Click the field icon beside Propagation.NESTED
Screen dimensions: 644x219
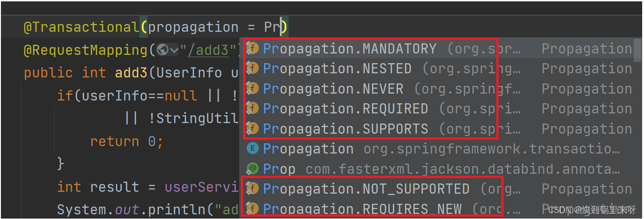pyautogui.click(x=252, y=69)
